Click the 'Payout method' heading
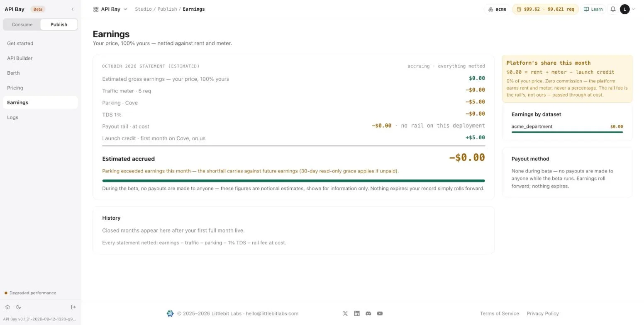 [x=530, y=159]
